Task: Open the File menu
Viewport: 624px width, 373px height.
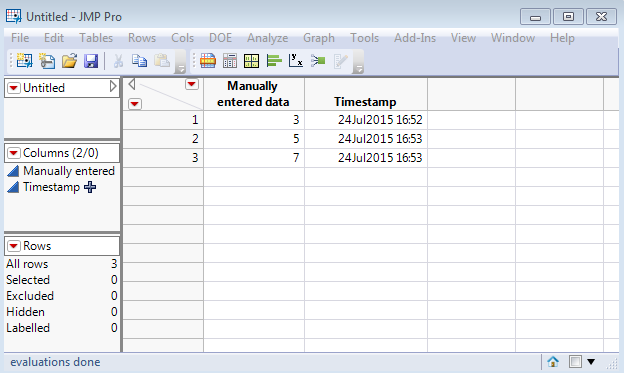Action: (x=20, y=38)
